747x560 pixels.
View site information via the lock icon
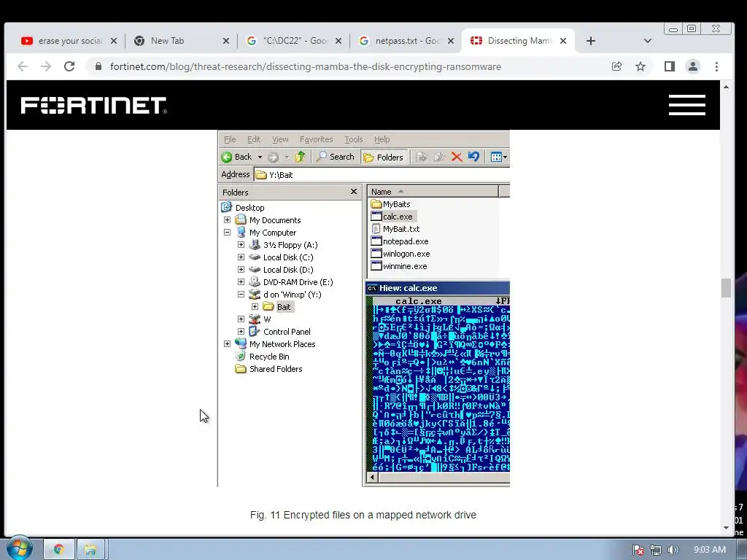98,66
